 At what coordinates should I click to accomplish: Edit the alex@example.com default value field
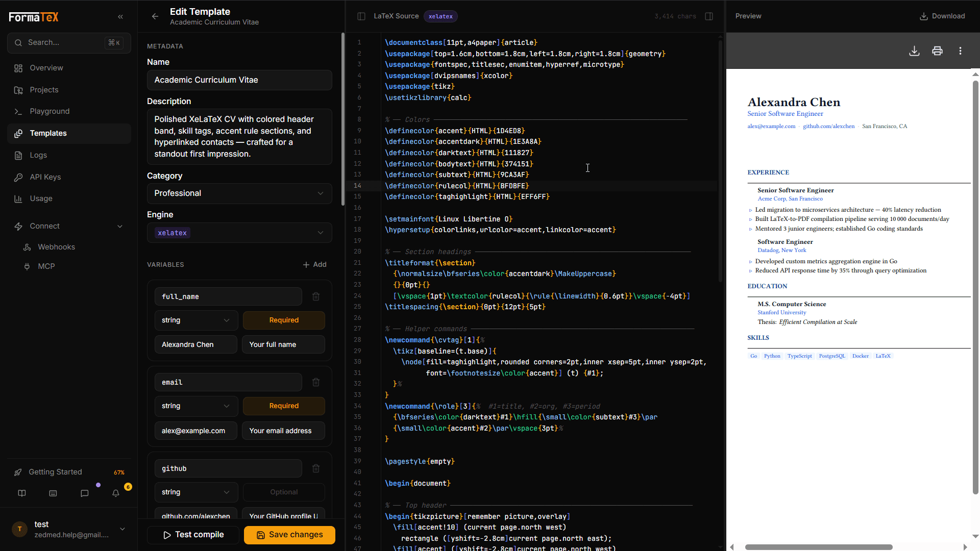coord(196,431)
